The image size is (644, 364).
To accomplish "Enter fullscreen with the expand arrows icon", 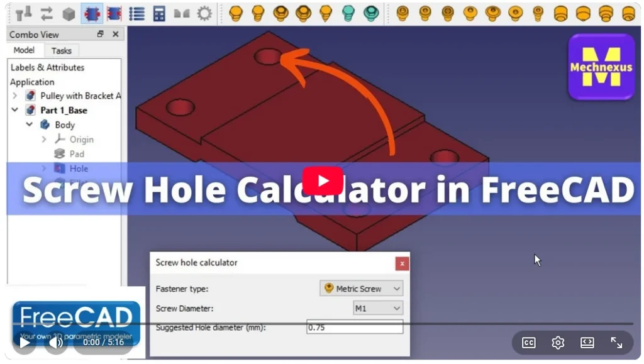I will point(616,342).
